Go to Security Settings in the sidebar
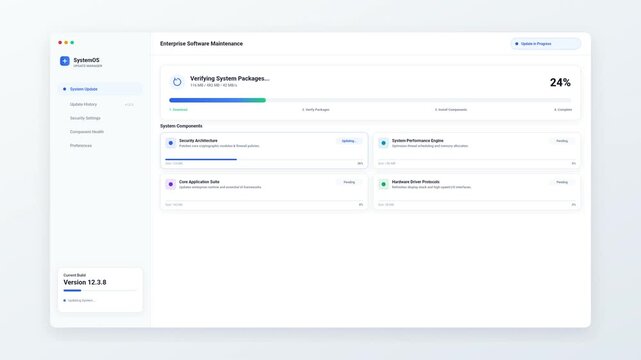 (x=100, y=118)
